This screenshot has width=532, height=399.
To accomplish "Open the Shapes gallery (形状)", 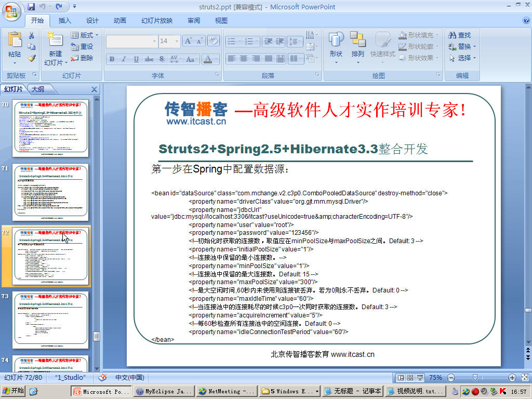I will [x=336, y=48].
